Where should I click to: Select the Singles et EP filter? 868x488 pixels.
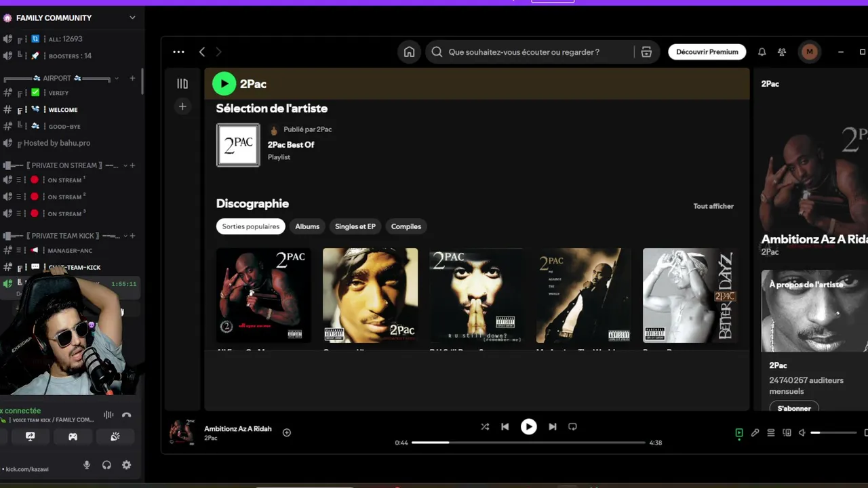pos(355,226)
